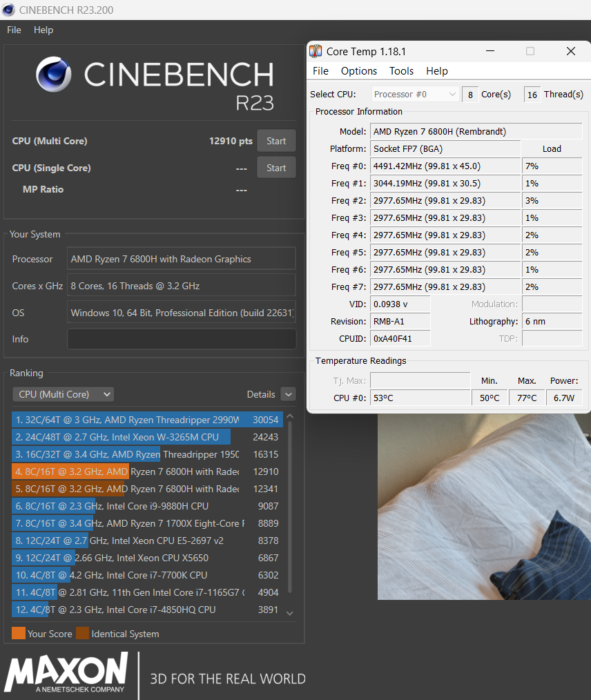Viewport: 591px width, 700px height.
Task: Select ranking row 8 Xeon E5-2697 v2
Action: pos(147,541)
